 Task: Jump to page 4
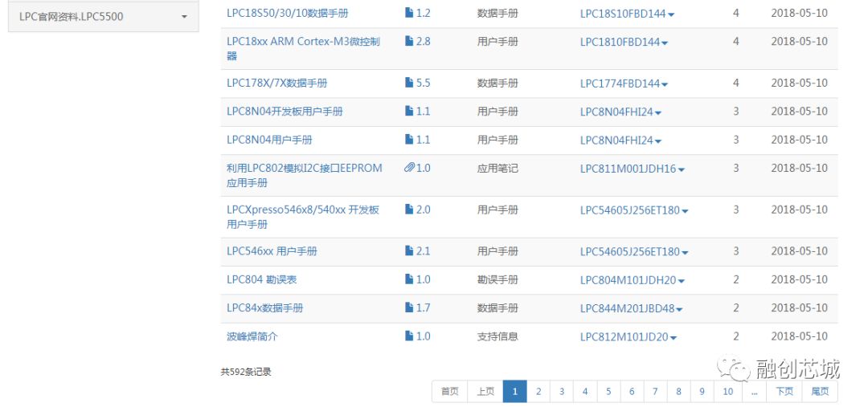(584, 392)
